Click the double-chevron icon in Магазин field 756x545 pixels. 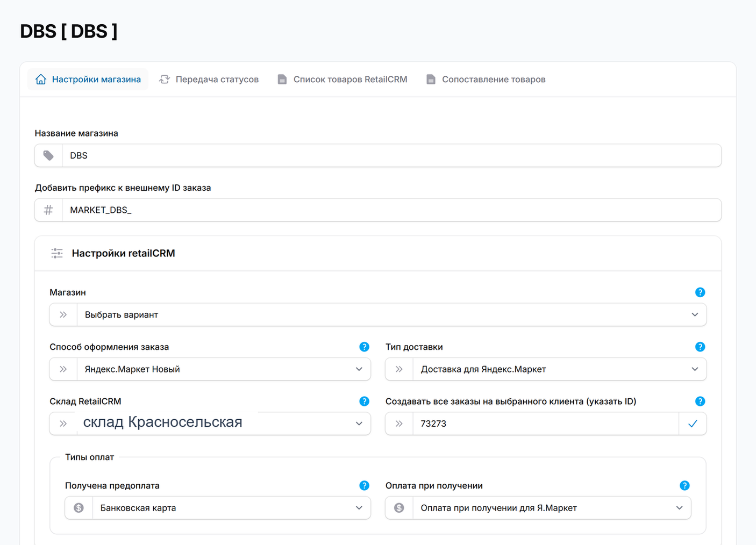click(63, 315)
